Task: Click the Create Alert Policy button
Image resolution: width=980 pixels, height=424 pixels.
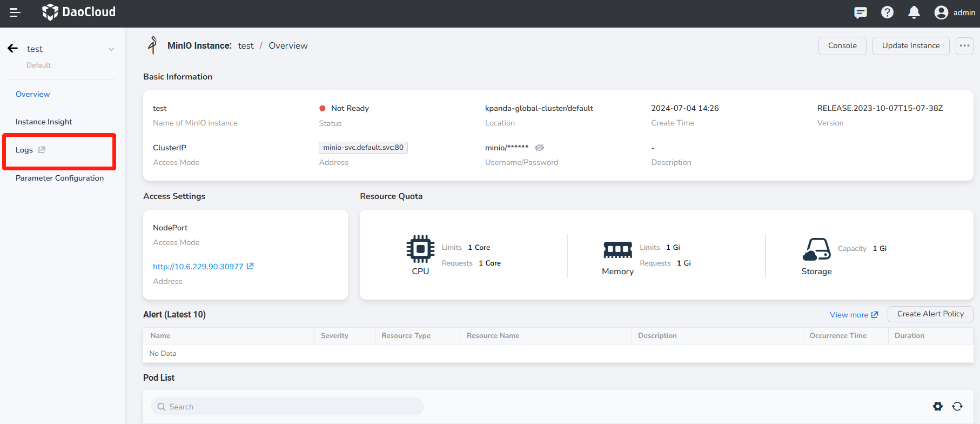Action: (x=930, y=314)
